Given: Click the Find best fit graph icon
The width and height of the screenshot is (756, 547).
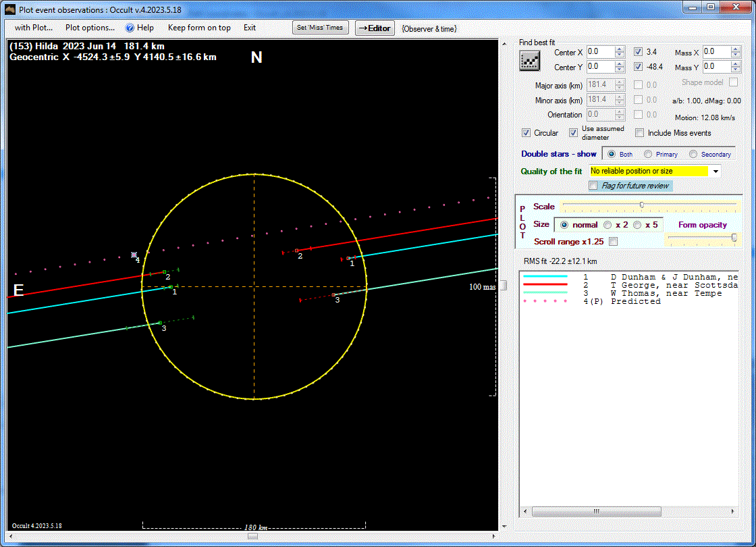Looking at the screenshot, I should (x=529, y=60).
